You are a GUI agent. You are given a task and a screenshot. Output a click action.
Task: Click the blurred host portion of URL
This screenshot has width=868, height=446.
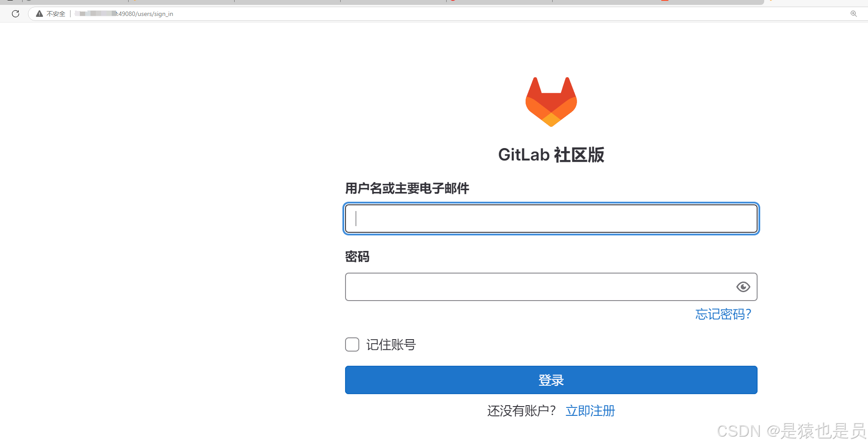click(x=96, y=14)
